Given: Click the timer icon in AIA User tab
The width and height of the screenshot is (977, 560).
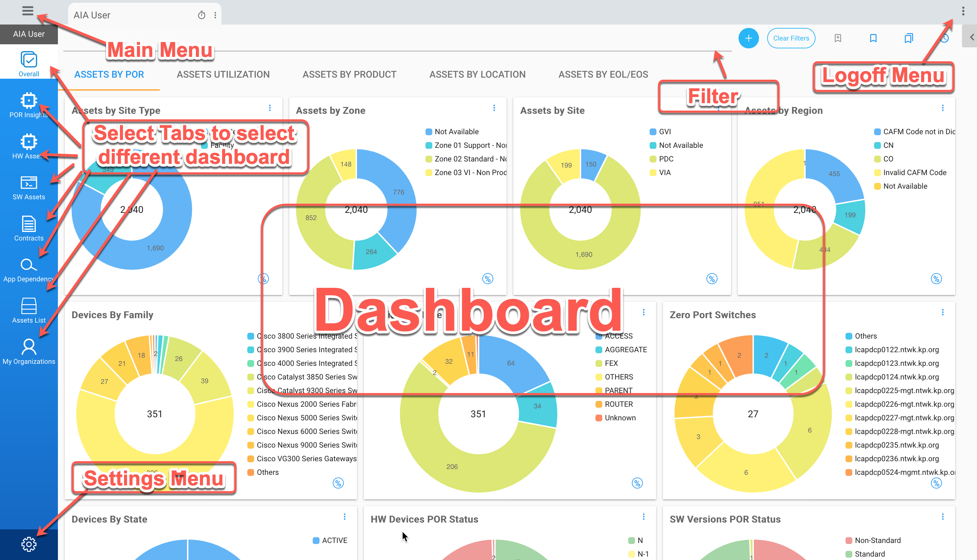Looking at the screenshot, I should [202, 15].
